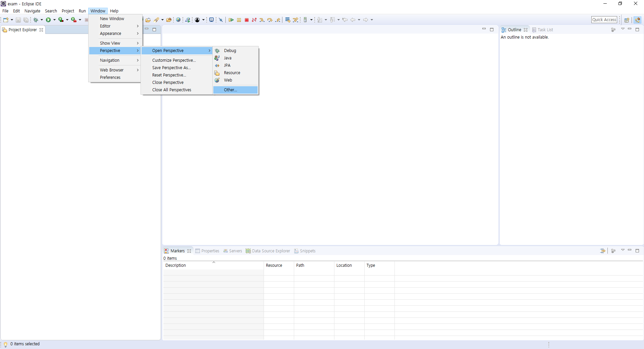Click the Resume debug icon
Image resolution: width=644 pixels, height=349 pixels.
pyautogui.click(x=231, y=20)
